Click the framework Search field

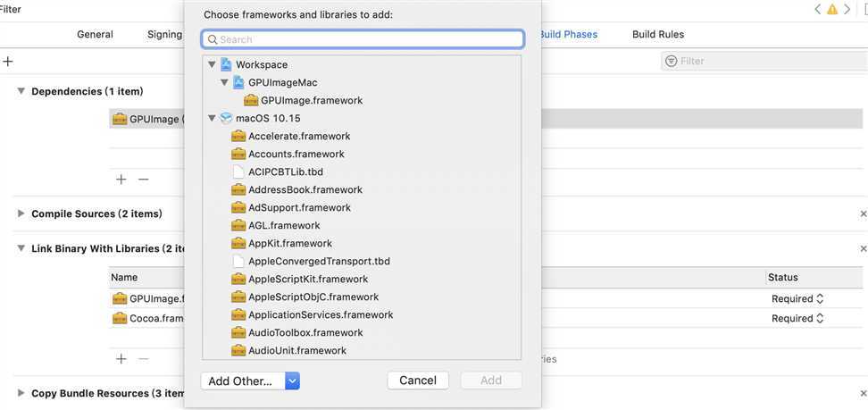click(x=363, y=39)
